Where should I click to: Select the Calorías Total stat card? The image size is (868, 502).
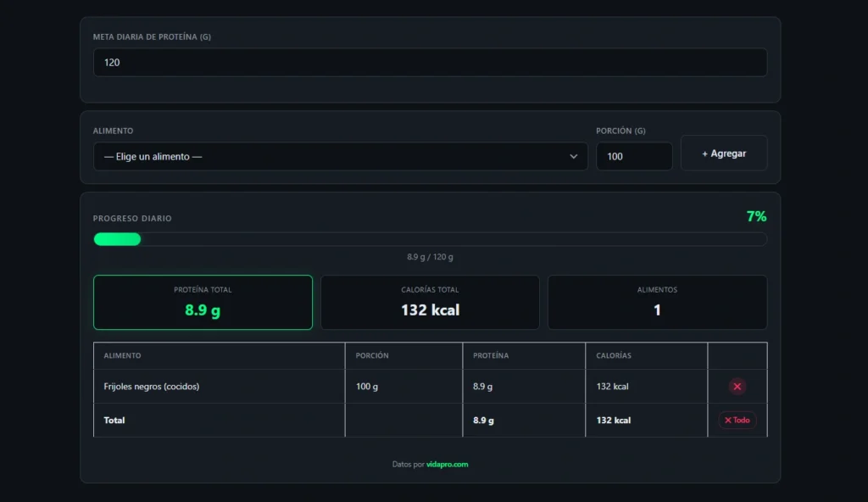[x=430, y=302]
